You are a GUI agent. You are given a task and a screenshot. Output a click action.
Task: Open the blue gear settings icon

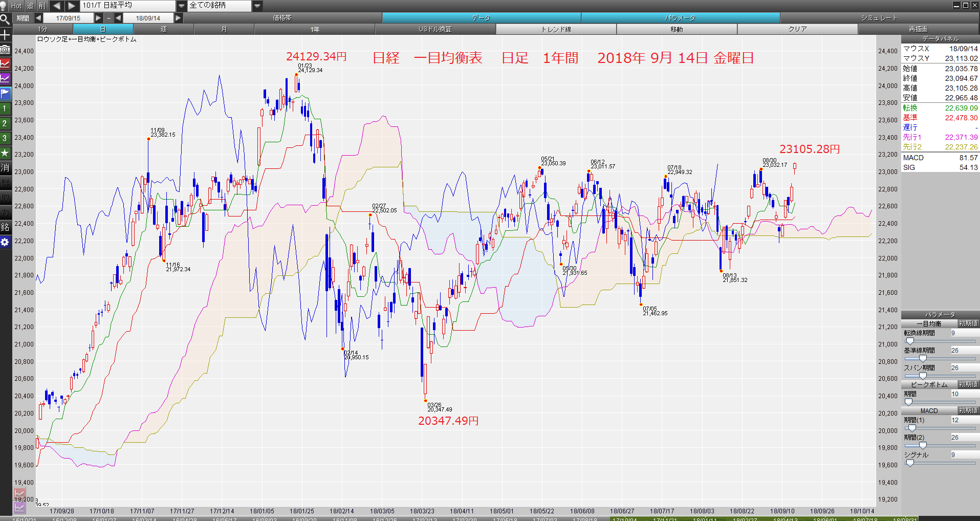click(5, 242)
